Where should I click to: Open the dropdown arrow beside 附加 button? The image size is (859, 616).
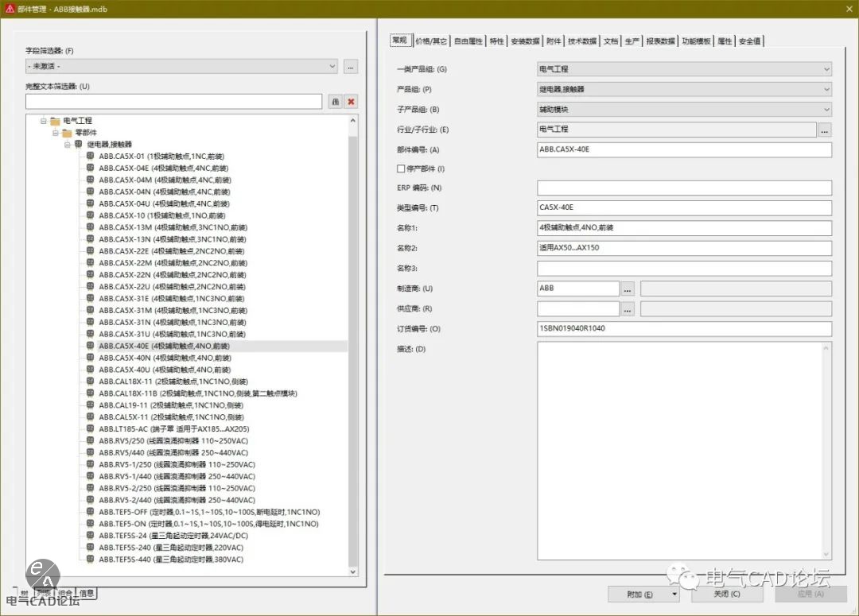674,594
